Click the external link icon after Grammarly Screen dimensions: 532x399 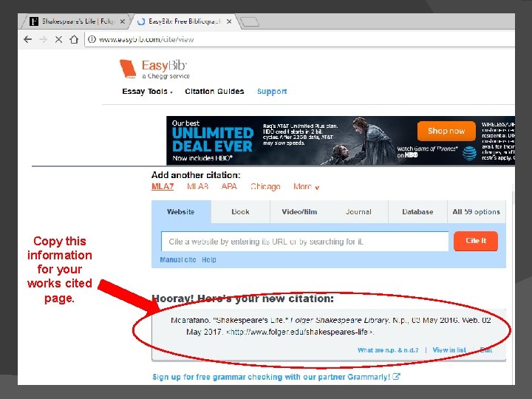coord(396,377)
